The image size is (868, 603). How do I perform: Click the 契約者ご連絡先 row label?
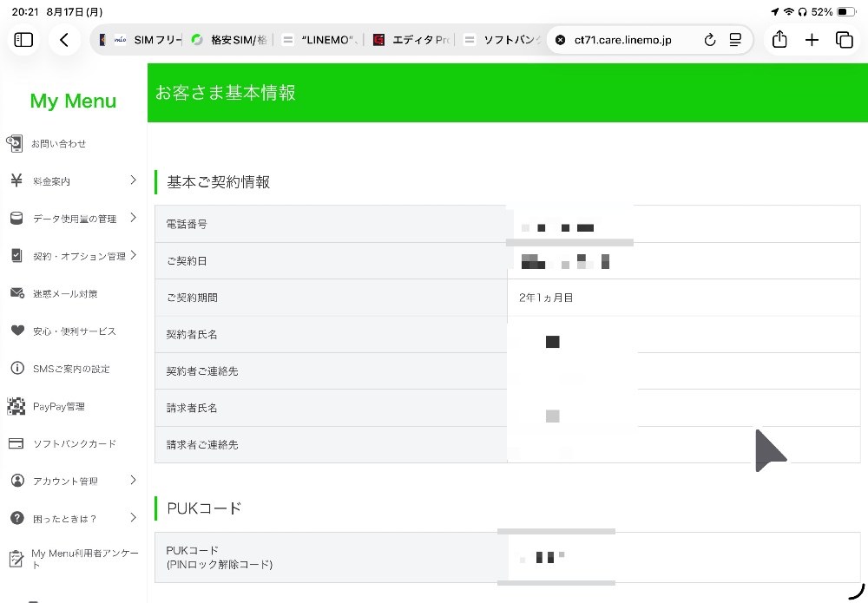coord(202,371)
